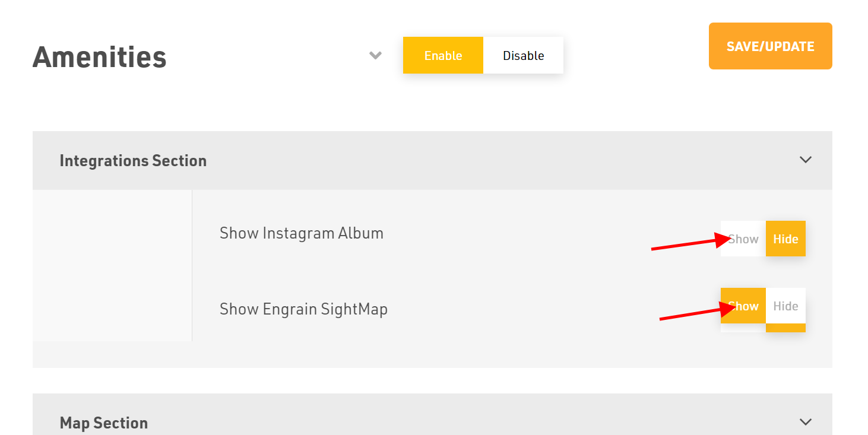This screenshot has height=435, width=868.
Task: Select Show for Instagram Album
Action: pyautogui.click(x=743, y=239)
